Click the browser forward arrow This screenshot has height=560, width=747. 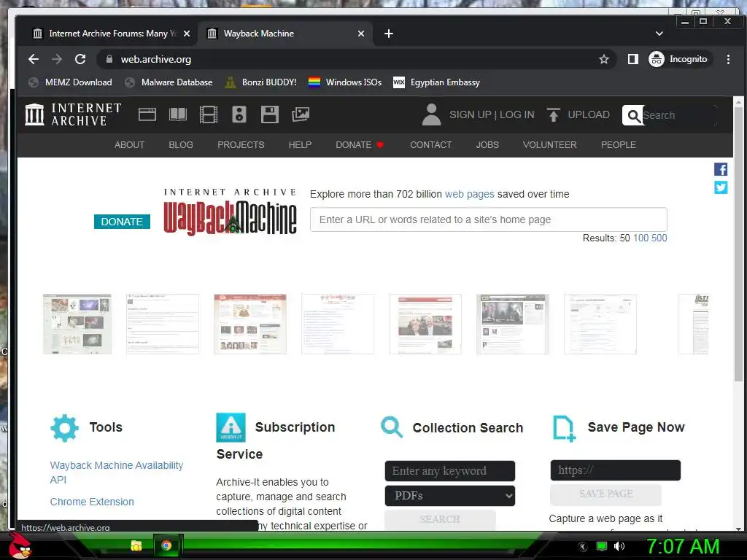(x=57, y=59)
